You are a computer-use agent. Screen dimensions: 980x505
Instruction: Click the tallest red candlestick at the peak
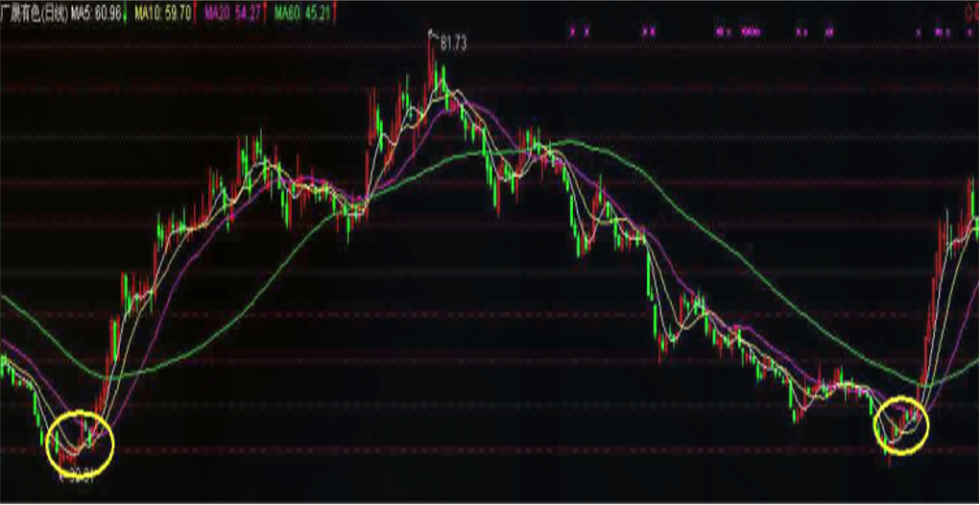pyautogui.click(x=431, y=62)
